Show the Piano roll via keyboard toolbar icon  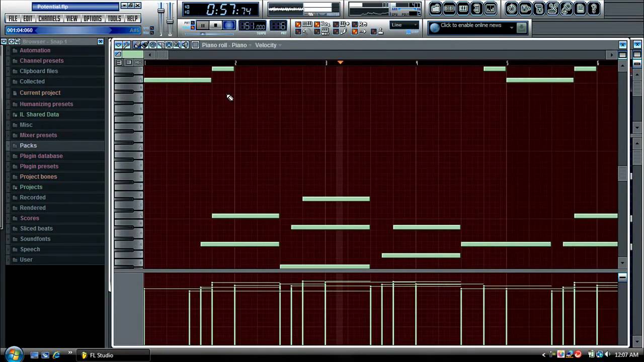pos(463,9)
